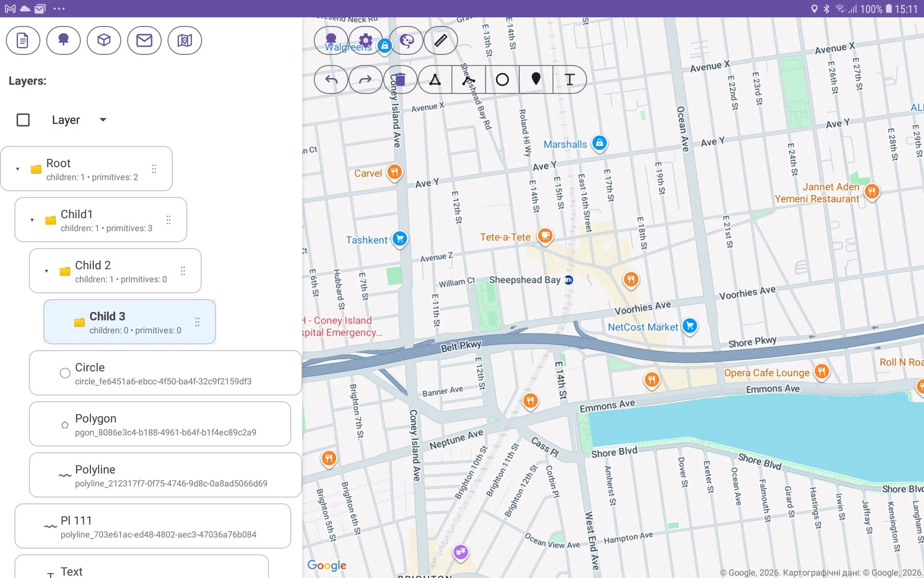
Task: Undo the last map edit
Action: tap(331, 79)
